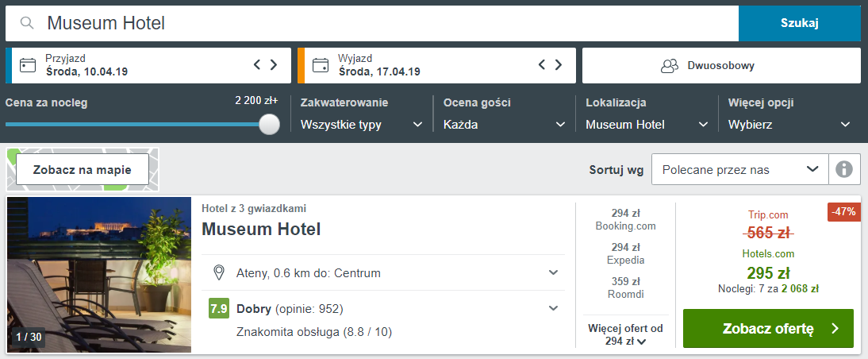Screen dimensions: 868x359
Task: Move check-out date forward one day
Action: [559, 65]
